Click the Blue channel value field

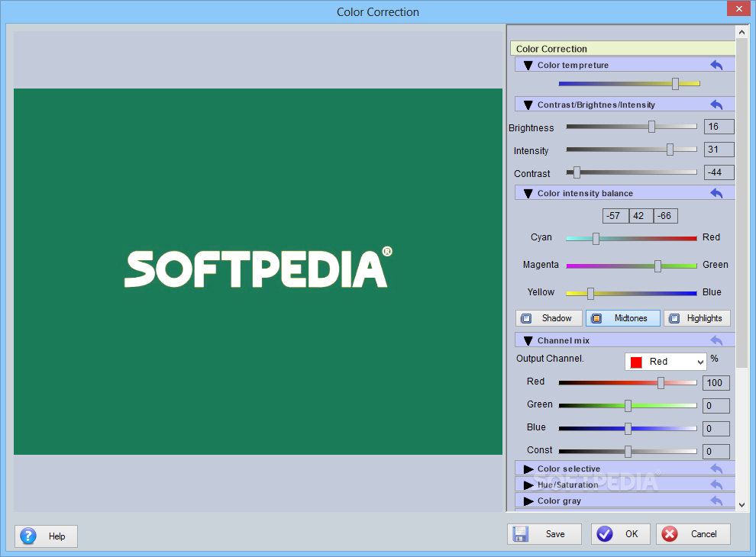[716, 428]
